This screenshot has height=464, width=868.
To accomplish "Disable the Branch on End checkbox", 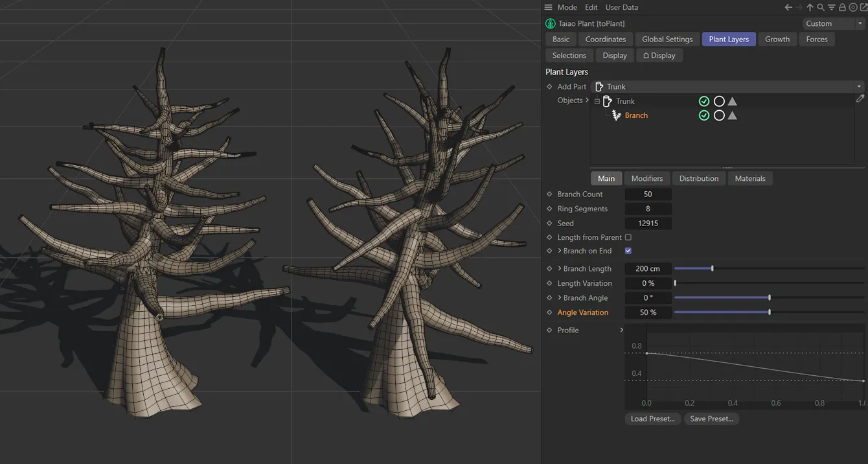I will click(x=628, y=250).
